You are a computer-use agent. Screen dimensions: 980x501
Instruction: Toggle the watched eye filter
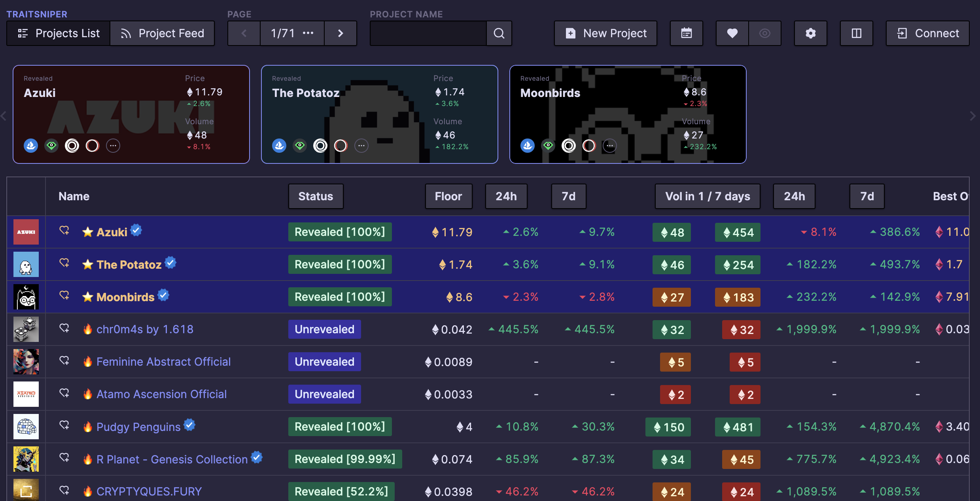point(765,33)
